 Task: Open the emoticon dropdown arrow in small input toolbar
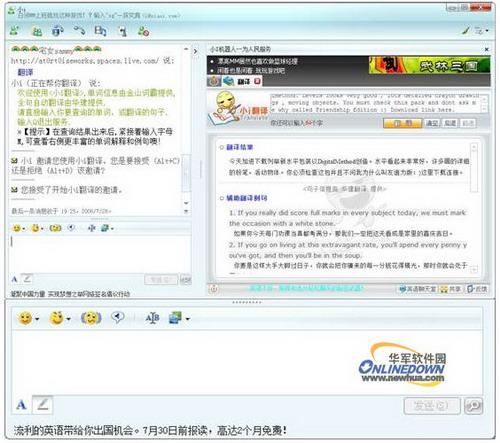(24, 229)
